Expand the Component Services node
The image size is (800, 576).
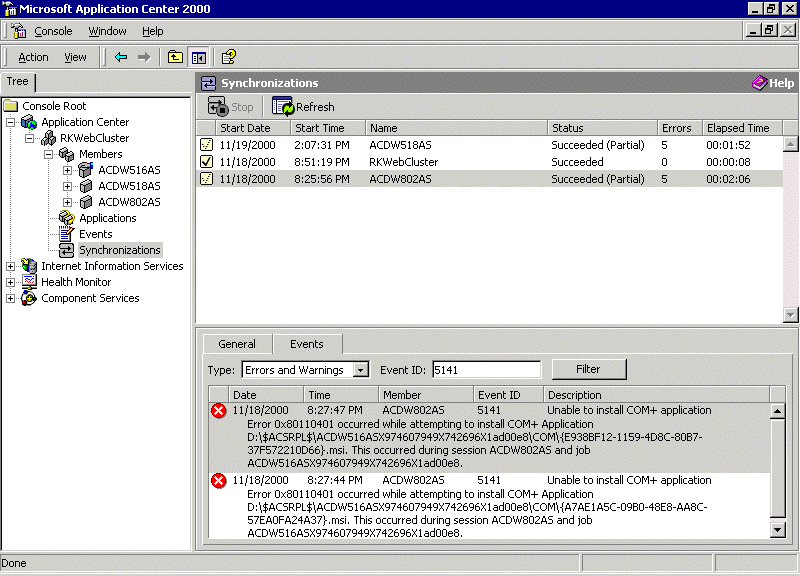point(10,298)
